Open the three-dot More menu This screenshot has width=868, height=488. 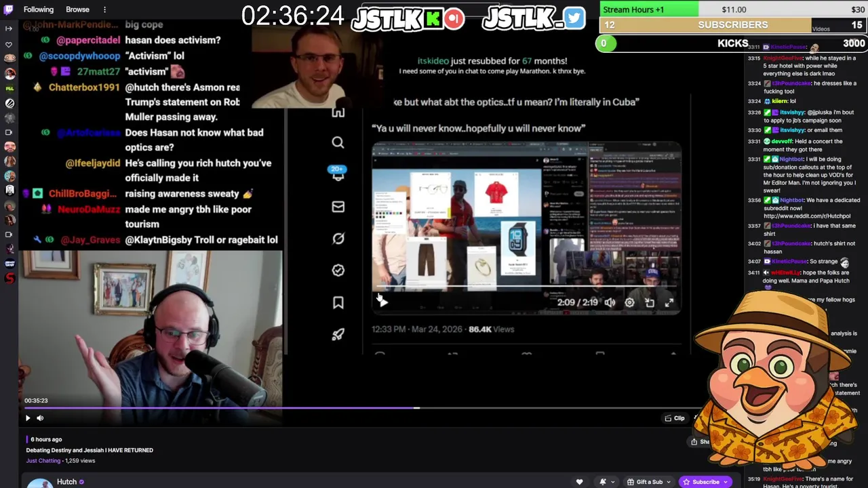coord(104,9)
